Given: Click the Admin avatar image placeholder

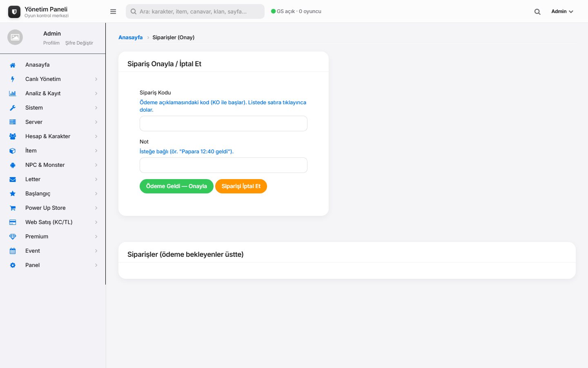Looking at the screenshot, I should tap(15, 37).
